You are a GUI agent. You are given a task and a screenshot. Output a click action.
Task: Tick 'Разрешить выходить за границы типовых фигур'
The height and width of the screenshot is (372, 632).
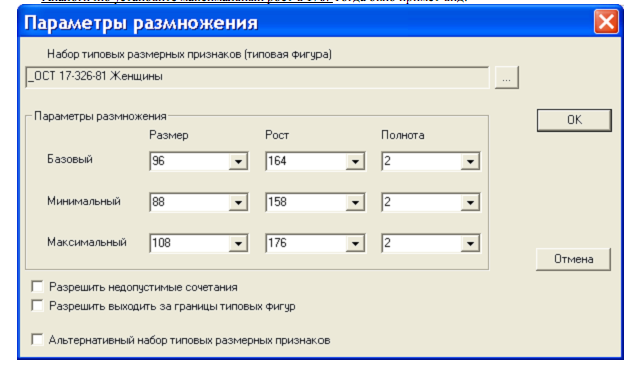click(37, 305)
